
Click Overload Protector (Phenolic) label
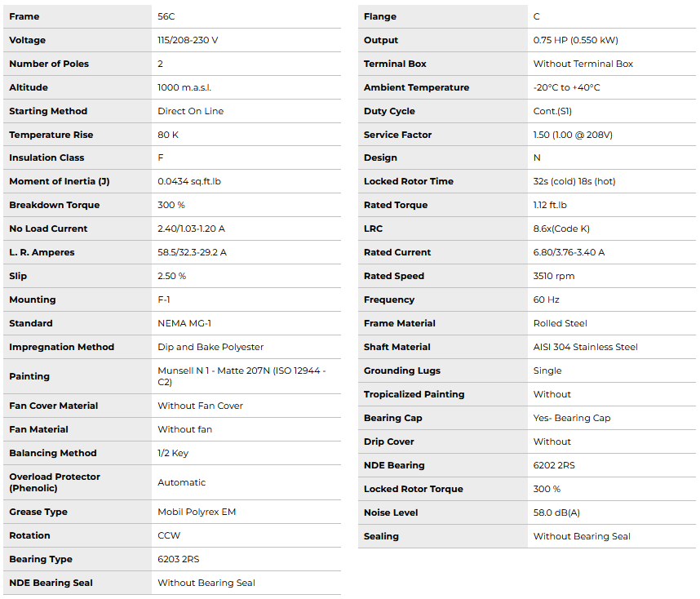tap(55, 482)
